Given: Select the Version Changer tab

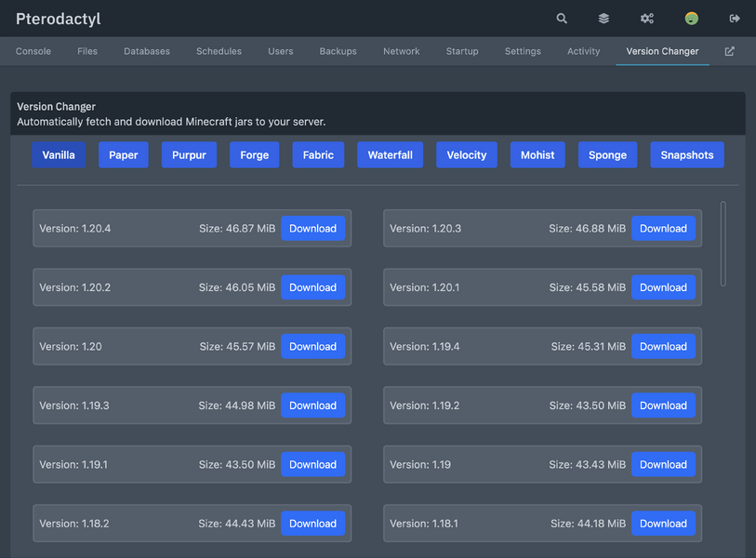Looking at the screenshot, I should click(x=662, y=51).
